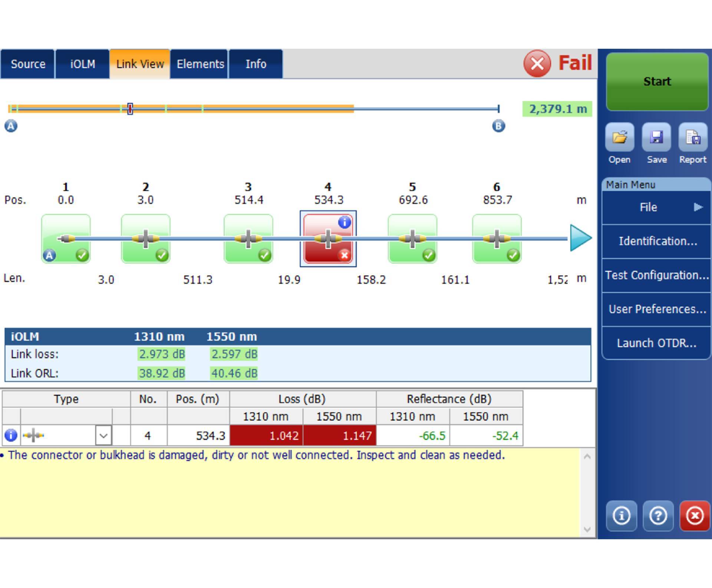Open Test Configuration menu
The height and width of the screenshot is (588, 712).
click(656, 275)
